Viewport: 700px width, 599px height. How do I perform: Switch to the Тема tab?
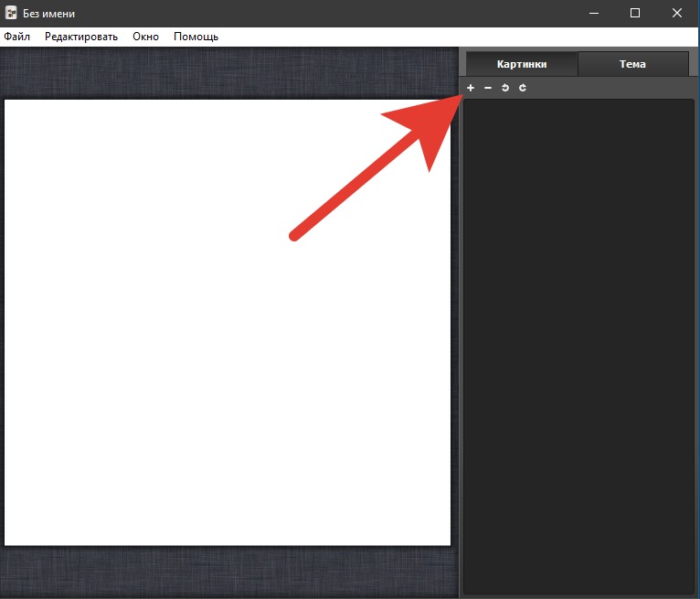click(x=632, y=64)
